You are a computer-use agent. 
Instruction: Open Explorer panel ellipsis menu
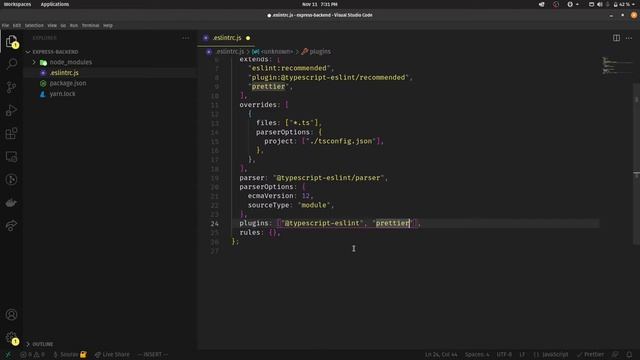(186, 38)
